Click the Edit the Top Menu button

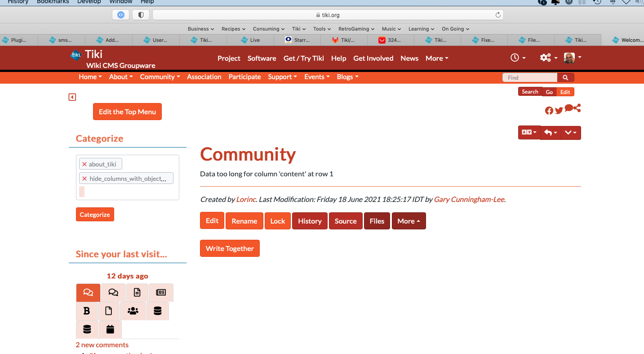pyautogui.click(x=127, y=112)
